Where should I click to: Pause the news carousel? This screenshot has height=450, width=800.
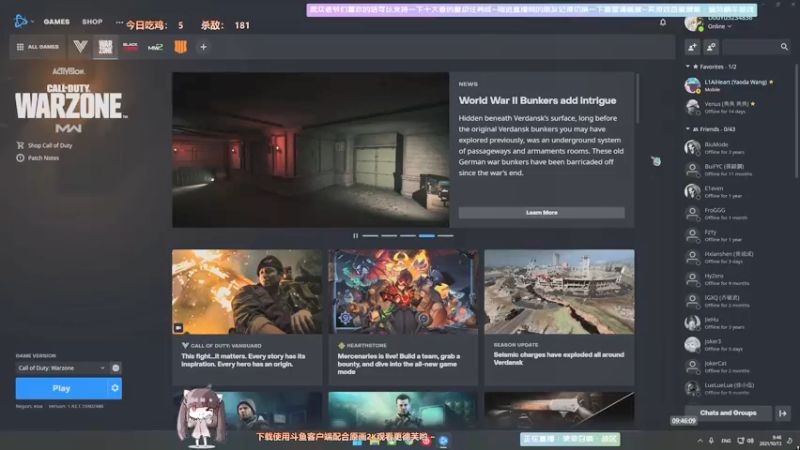(x=356, y=236)
